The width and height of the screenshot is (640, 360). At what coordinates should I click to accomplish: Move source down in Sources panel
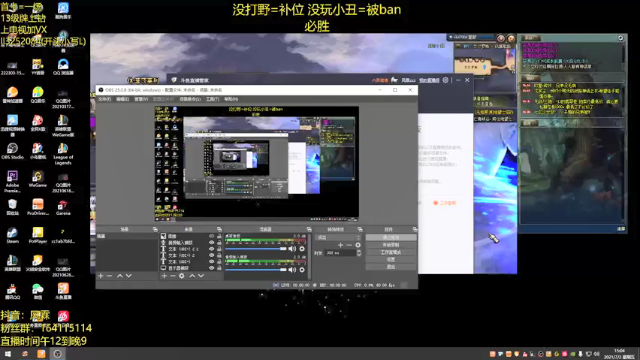point(201,276)
